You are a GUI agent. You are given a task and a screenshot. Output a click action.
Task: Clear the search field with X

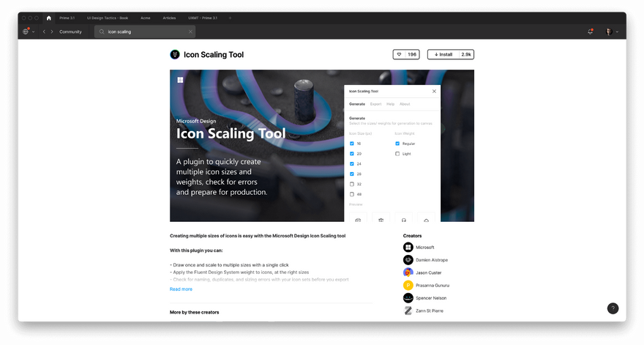190,31
